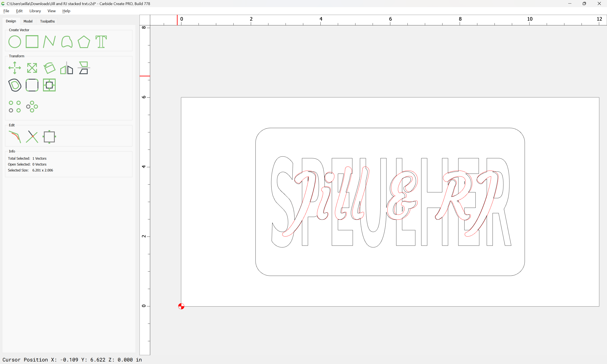Viewport: 607px width, 364px height.
Task: Click the Node Edit tool
Action: point(15,137)
